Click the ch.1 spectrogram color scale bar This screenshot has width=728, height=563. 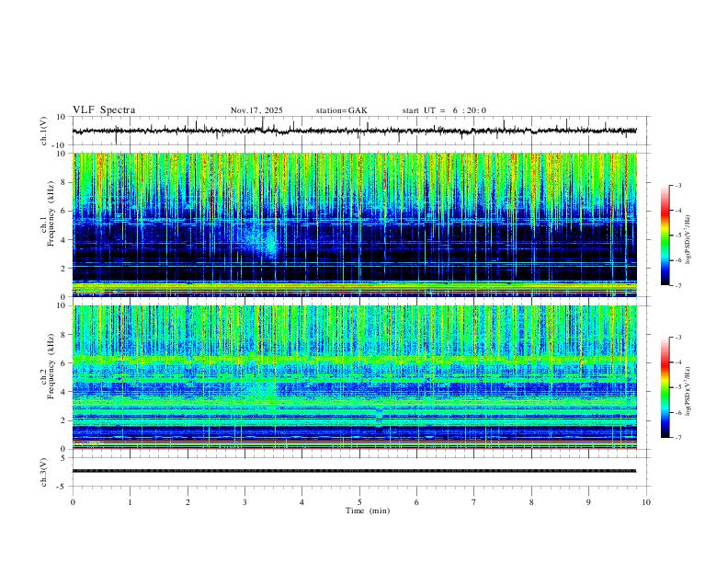665,236
